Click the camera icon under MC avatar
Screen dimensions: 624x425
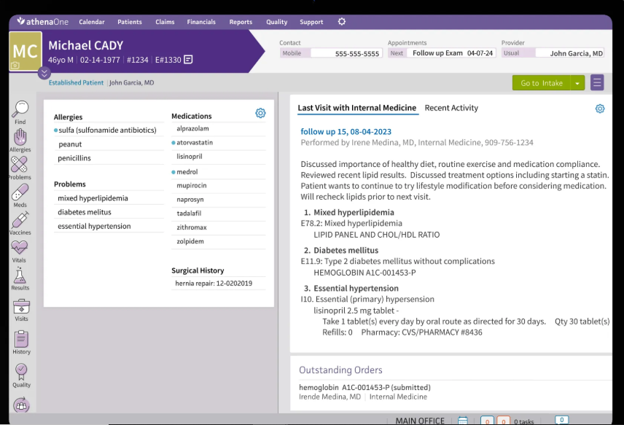tap(15, 65)
